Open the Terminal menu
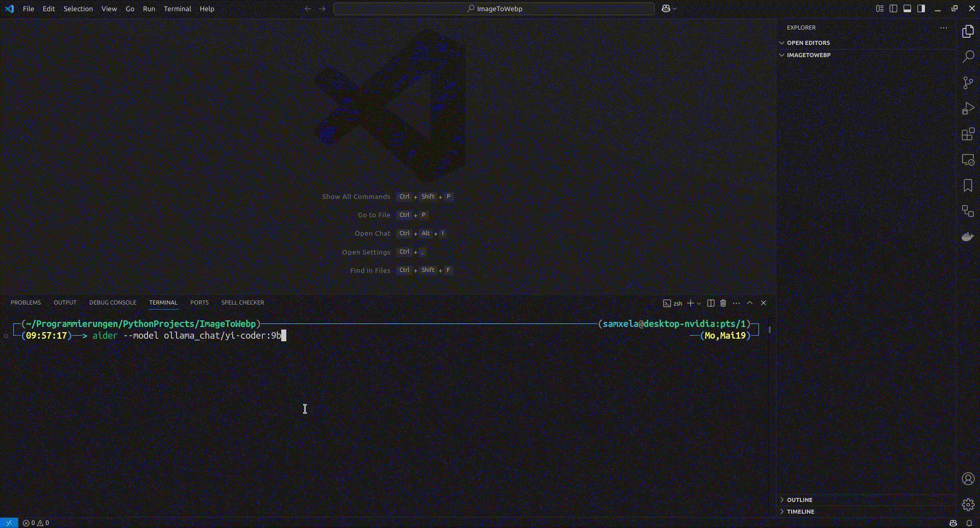 coord(177,9)
